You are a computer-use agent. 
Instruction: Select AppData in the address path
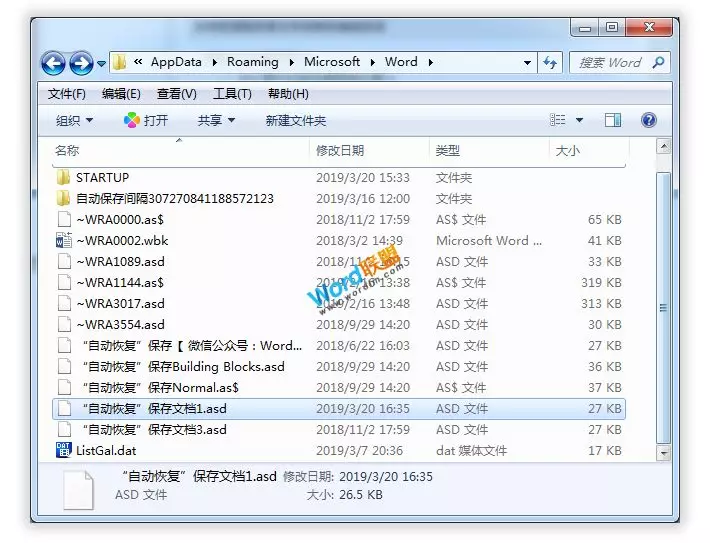tap(176, 62)
